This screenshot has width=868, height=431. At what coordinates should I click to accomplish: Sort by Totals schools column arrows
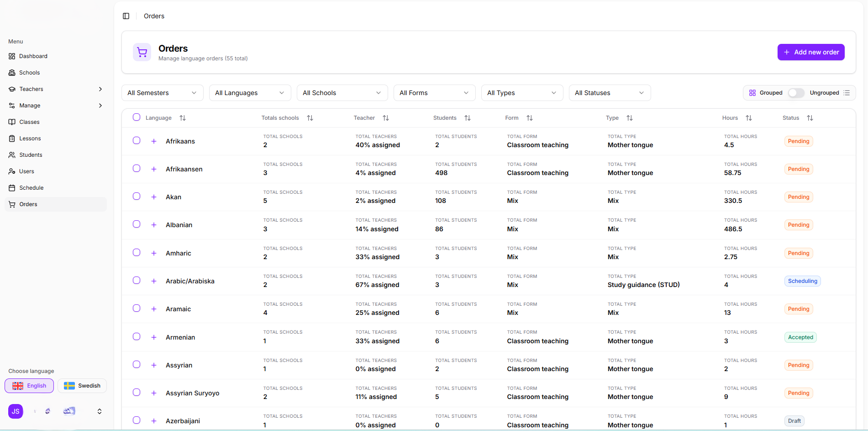310,118
